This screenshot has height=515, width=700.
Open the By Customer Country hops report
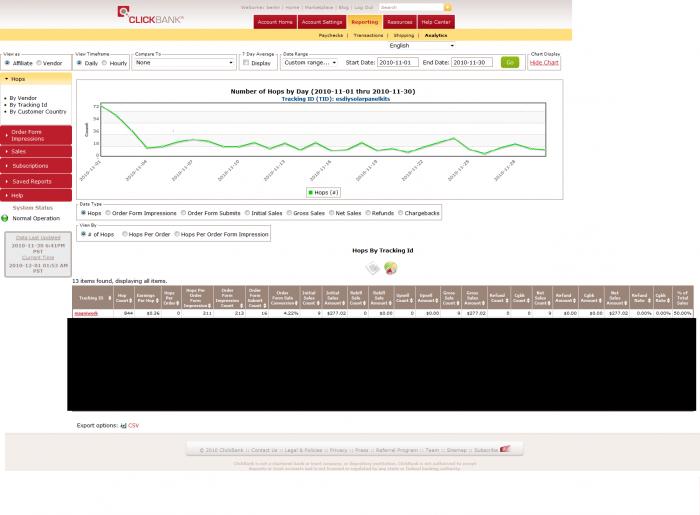pos(38,112)
